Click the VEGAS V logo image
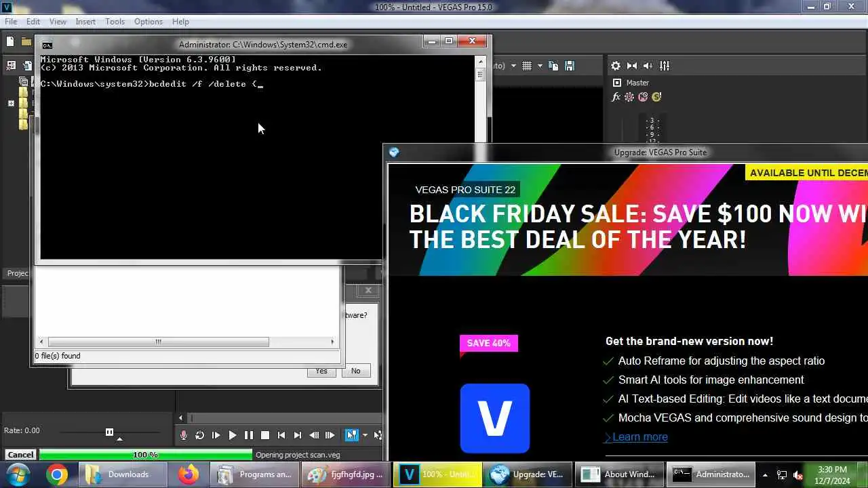The width and height of the screenshot is (868, 488). tap(495, 418)
